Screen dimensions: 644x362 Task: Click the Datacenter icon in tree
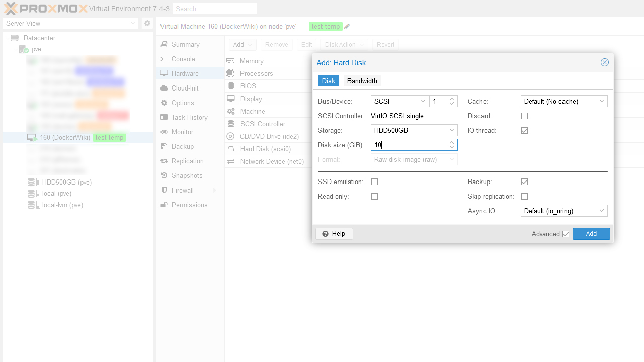15,38
